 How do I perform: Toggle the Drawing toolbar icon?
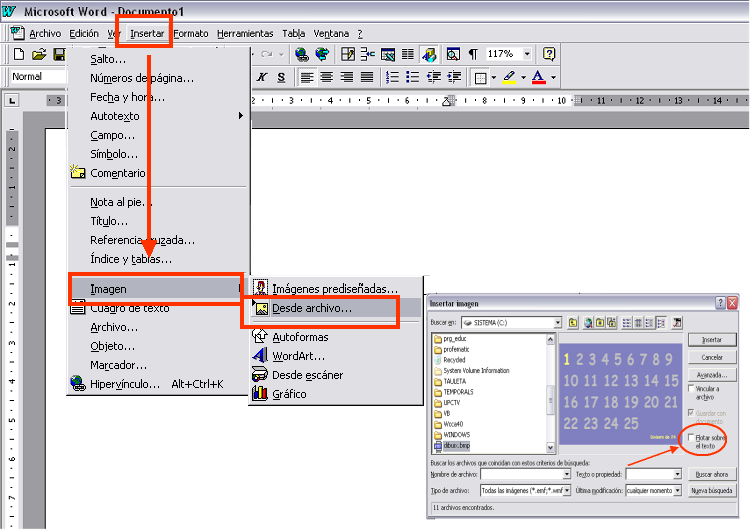pyautogui.click(x=429, y=54)
